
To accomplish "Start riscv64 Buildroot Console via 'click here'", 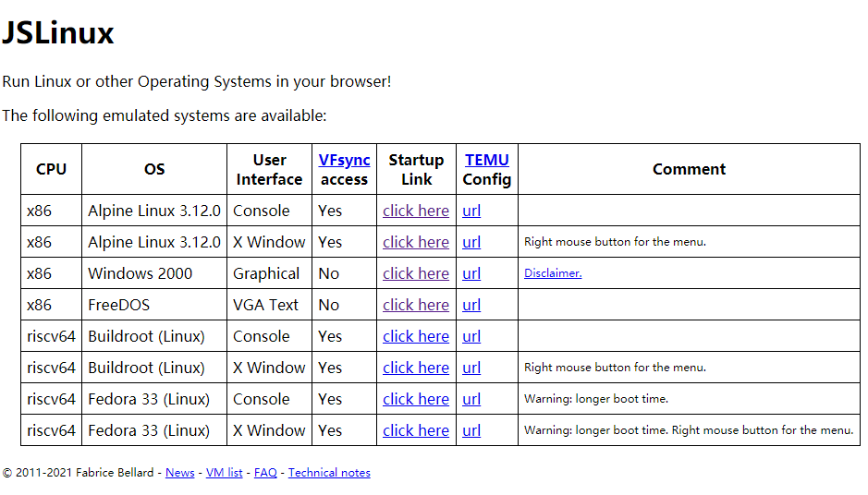I will pyautogui.click(x=416, y=337).
